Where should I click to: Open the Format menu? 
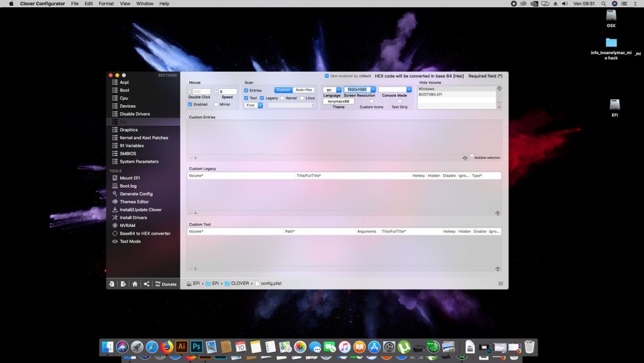[x=106, y=4]
